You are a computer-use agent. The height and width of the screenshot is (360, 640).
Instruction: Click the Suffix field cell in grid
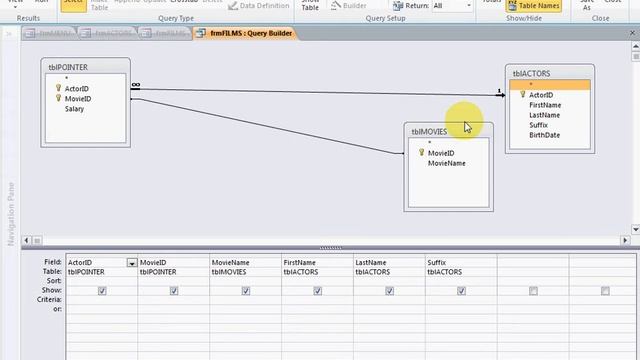click(461, 262)
